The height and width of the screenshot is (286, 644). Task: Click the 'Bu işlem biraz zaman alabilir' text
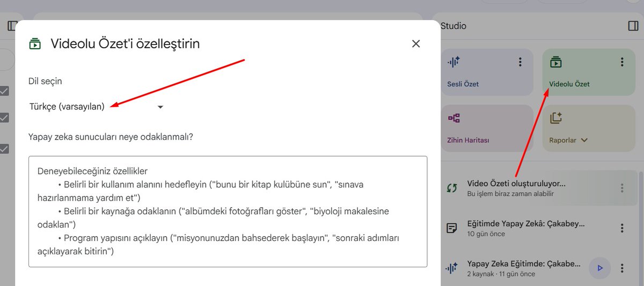click(x=510, y=194)
